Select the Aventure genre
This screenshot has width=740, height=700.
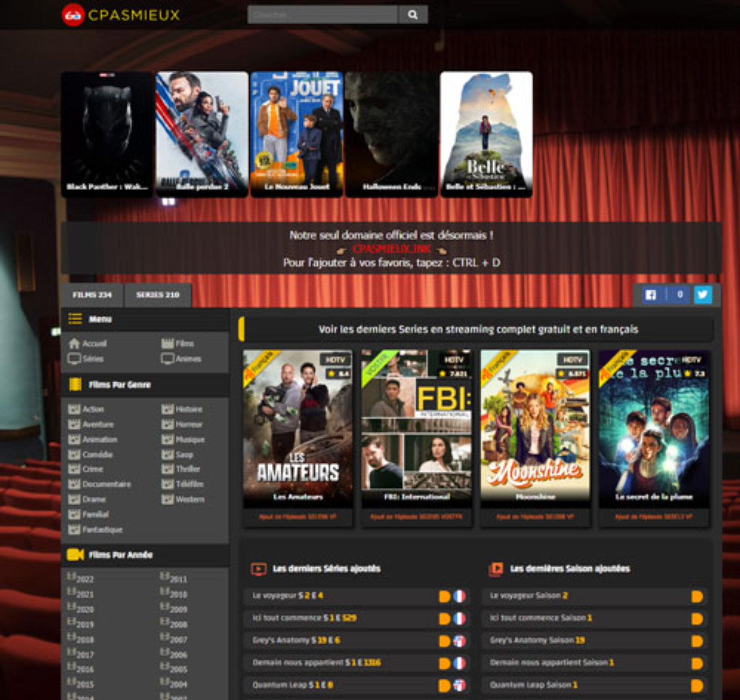(91, 424)
